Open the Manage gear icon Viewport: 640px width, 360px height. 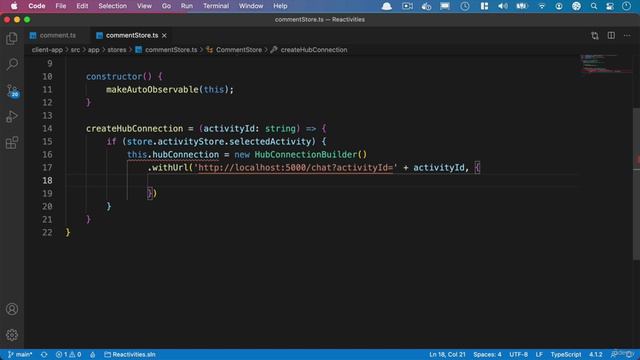12,335
